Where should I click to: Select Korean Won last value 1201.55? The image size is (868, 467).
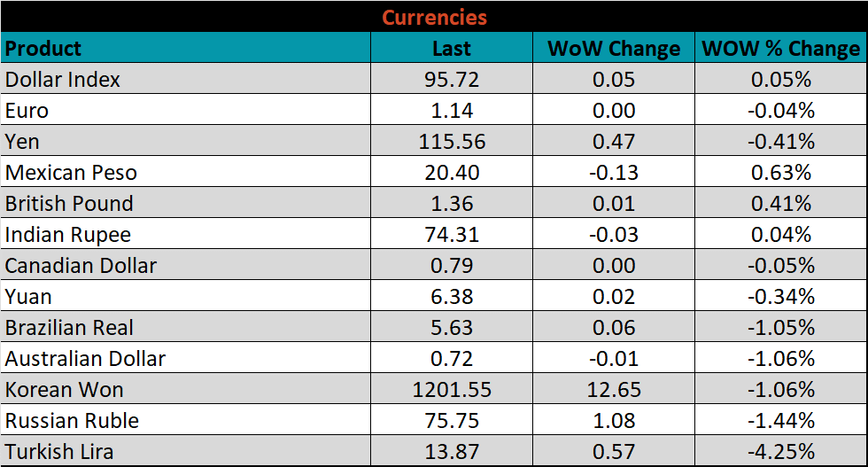tap(452, 390)
